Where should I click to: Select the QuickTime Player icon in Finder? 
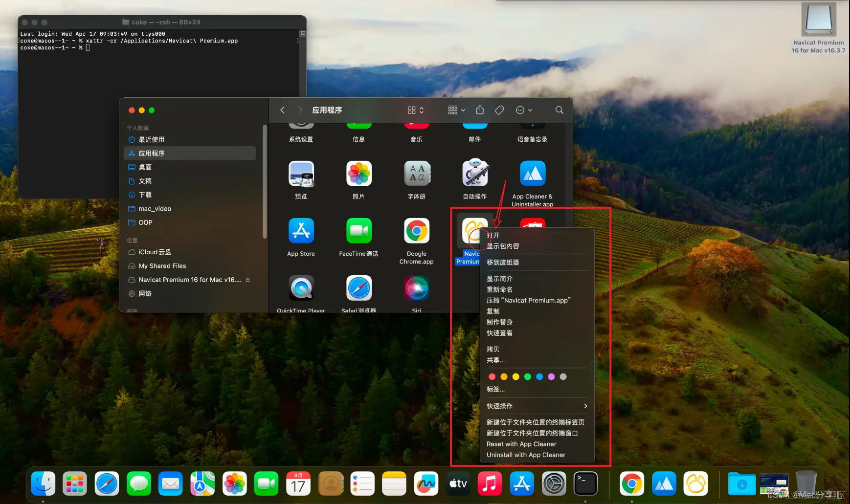click(301, 288)
